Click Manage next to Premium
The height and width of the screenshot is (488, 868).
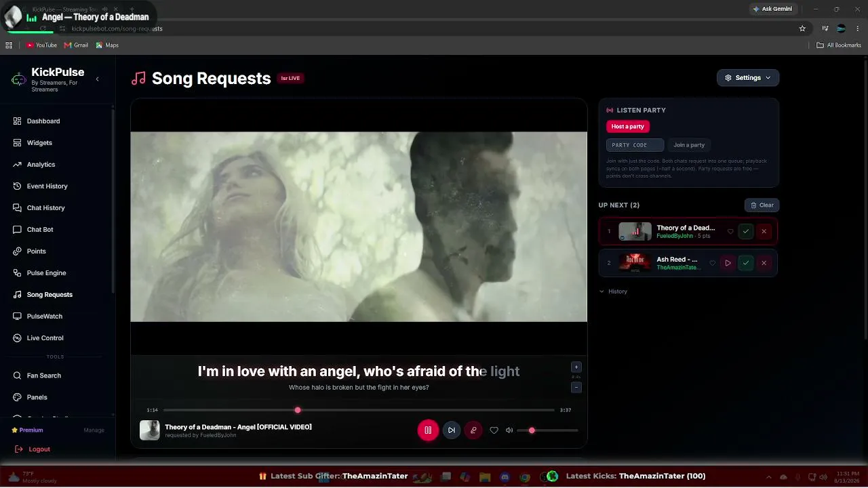(x=94, y=430)
